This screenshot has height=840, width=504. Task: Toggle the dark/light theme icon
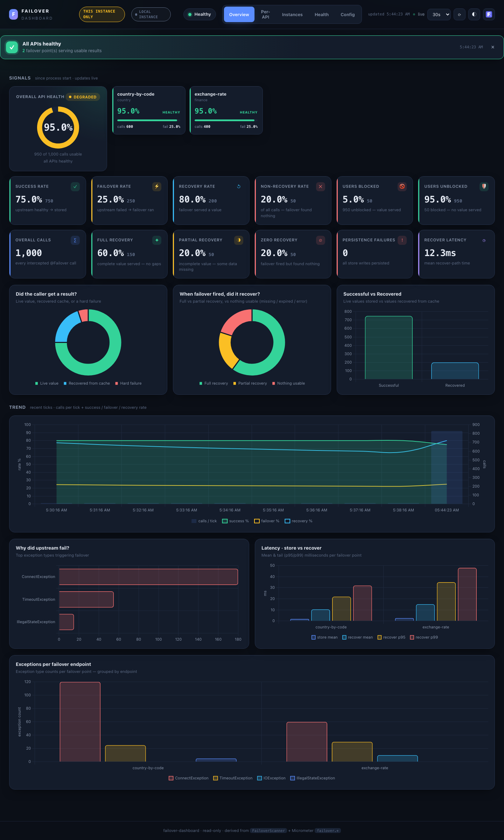pos(474,14)
